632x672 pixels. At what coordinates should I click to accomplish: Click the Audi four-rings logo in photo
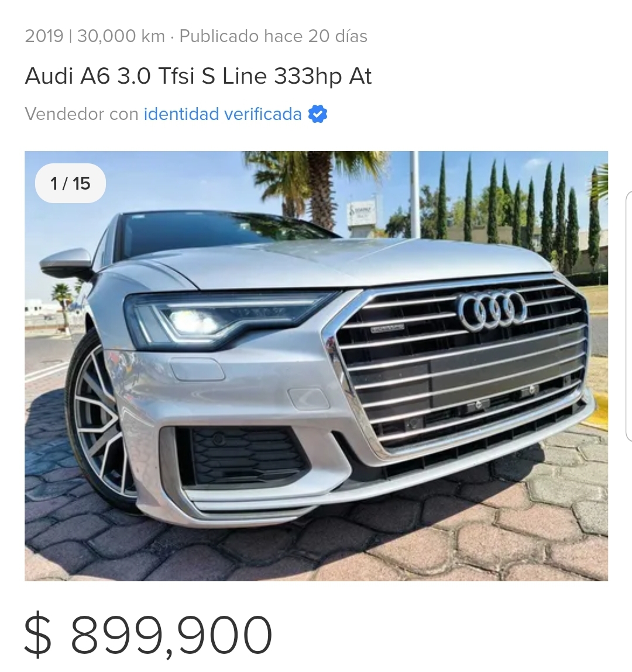pyautogui.click(x=492, y=310)
